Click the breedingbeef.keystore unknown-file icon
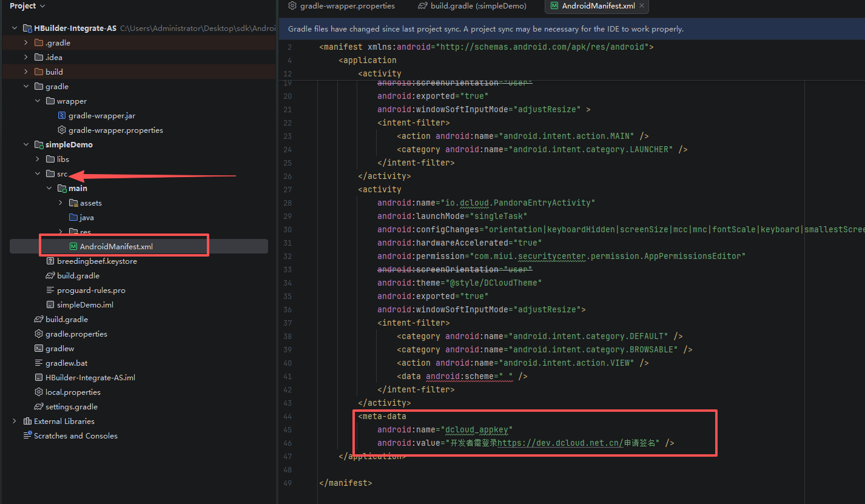Screen dimensions: 865x504 pyautogui.click(x=50, y=261)
